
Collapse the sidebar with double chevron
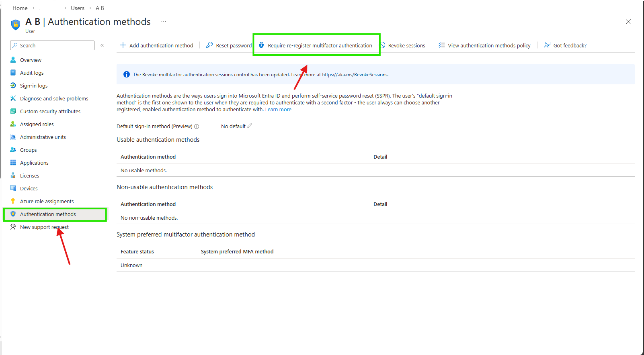[102, 45]
